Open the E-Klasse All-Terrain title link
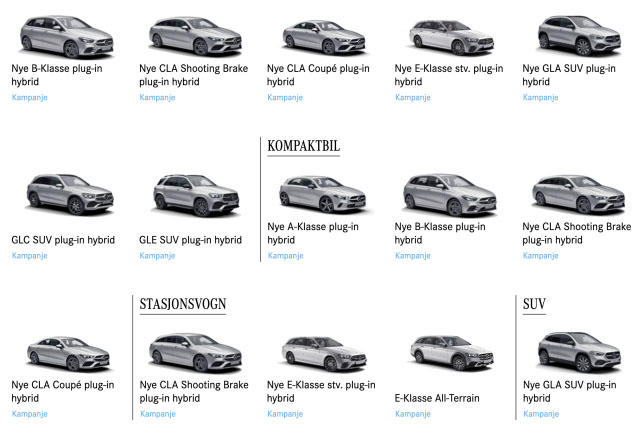The width and height of the screenshot is (641, 433). click(437, 398)
